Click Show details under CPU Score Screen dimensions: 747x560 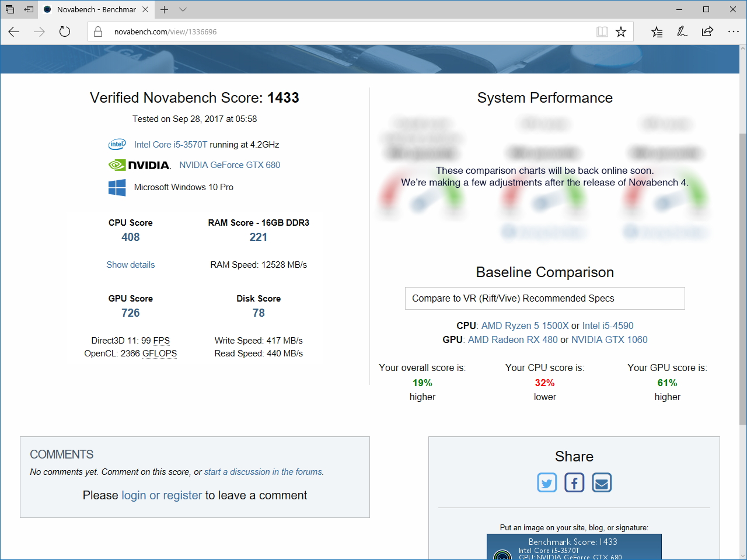point(131,265)
